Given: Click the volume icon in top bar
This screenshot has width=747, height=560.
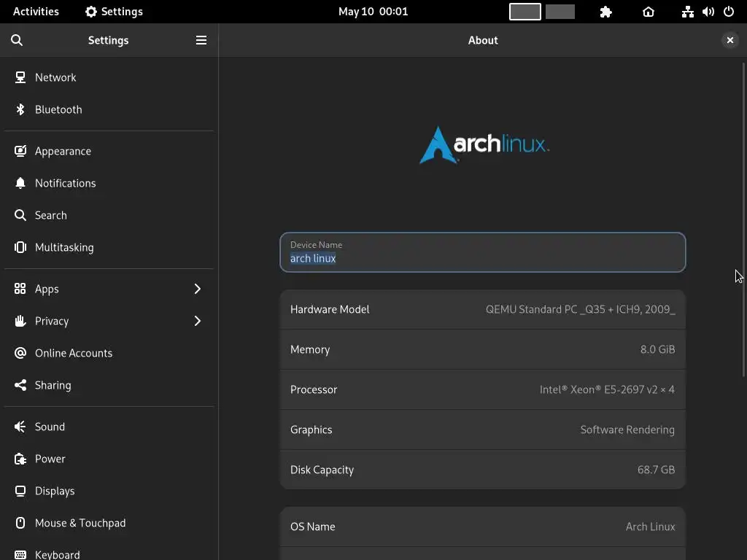Looking at the screenshot, I should [708, 12].
